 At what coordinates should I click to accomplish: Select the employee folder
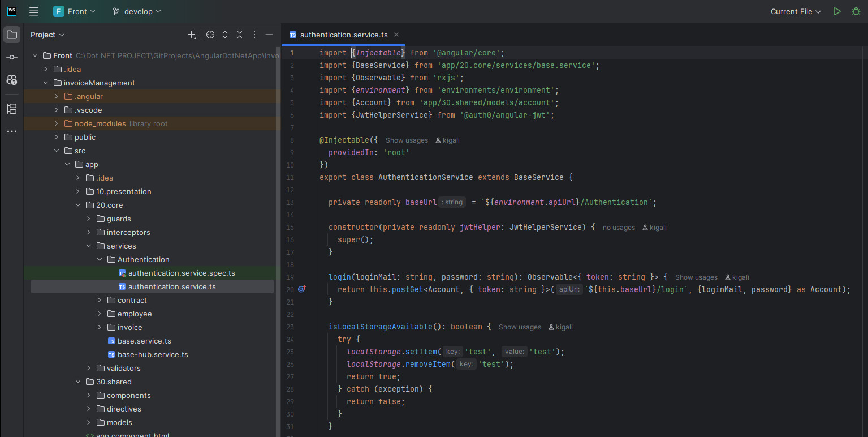[x=135, y=314]
